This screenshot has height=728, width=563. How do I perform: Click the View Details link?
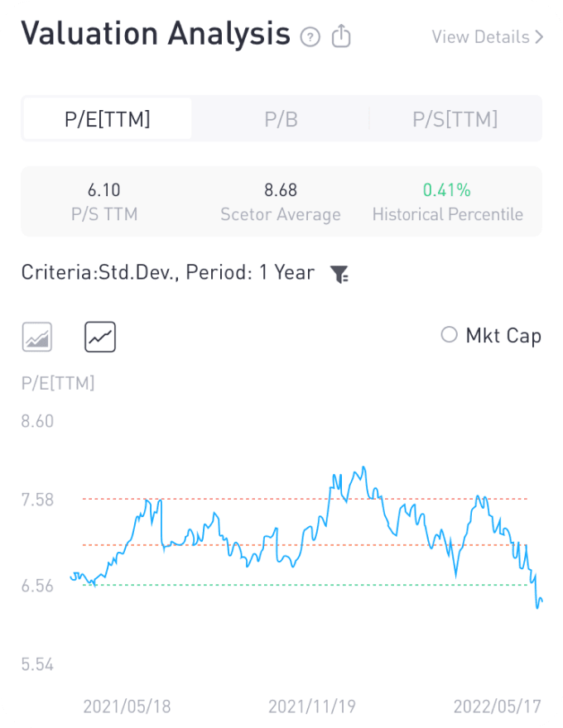481,37
